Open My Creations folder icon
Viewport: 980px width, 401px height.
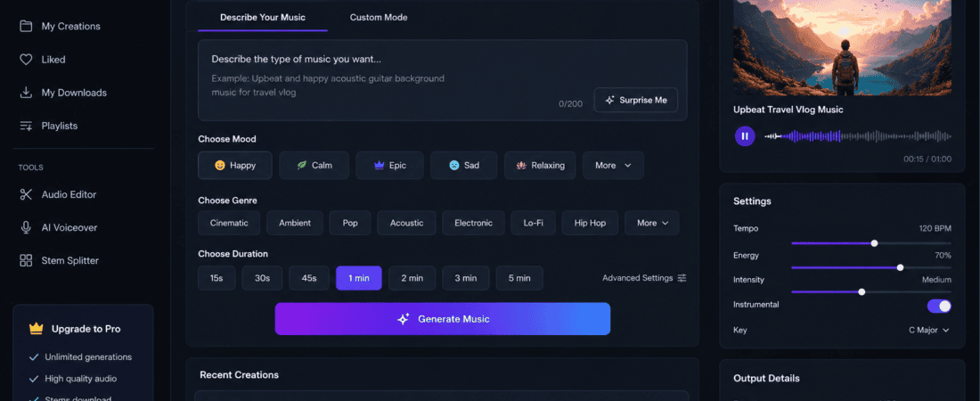click(26, 26)
